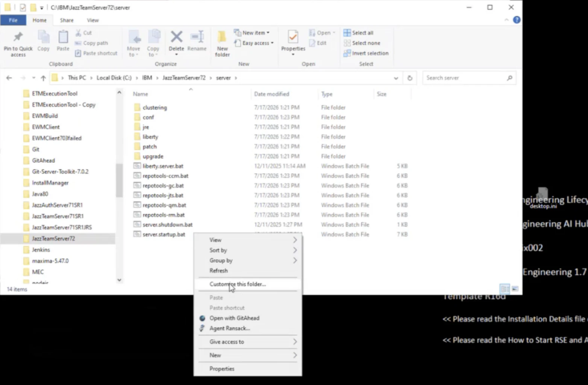Select the repotools-jts.bat file
This screenshot has width=588, height=385.
[163, 196]
